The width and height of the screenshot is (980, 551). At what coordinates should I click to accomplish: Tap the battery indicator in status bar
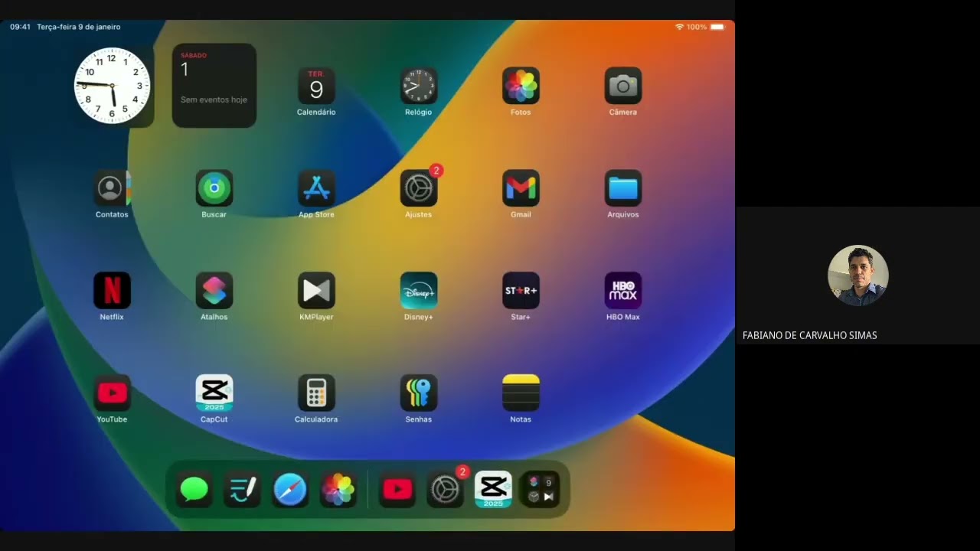pos(717,27)
